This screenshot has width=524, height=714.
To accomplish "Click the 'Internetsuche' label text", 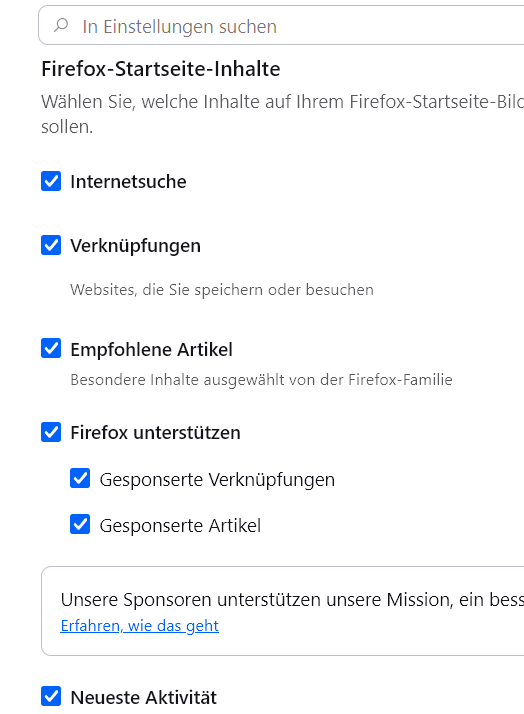I will point(128,182).
